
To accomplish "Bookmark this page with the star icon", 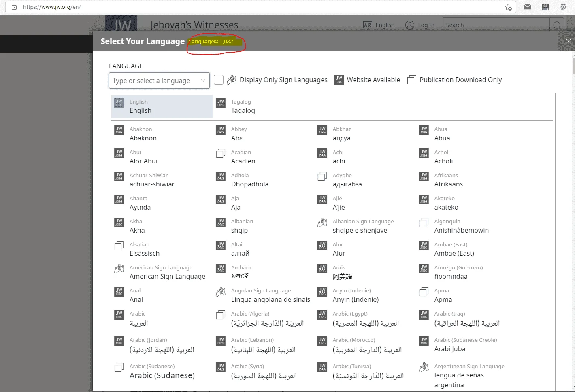I will (508, 7).
